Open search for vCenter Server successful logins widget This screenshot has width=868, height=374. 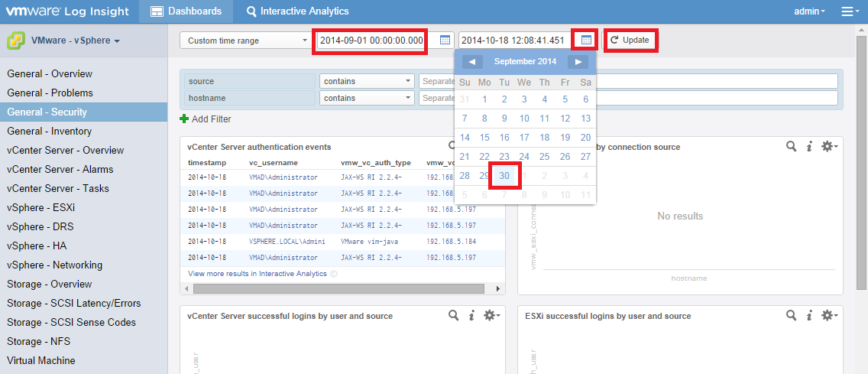453,315
